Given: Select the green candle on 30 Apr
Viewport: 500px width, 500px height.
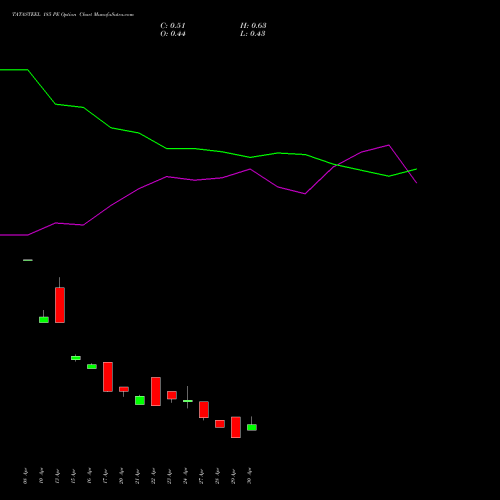Looking at the screenshot, I should pyautogui.click(x=252, y=427).
